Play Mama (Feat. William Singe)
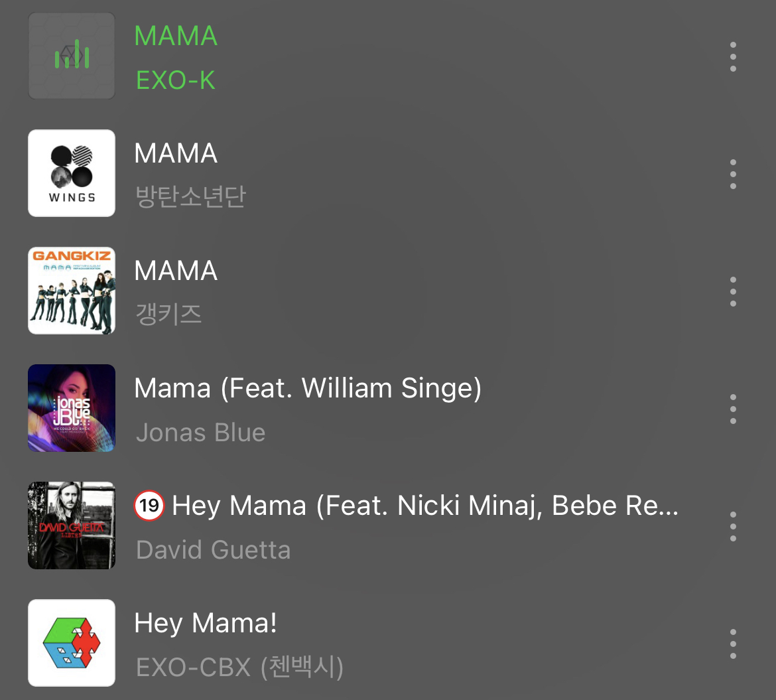 point(308,388)
